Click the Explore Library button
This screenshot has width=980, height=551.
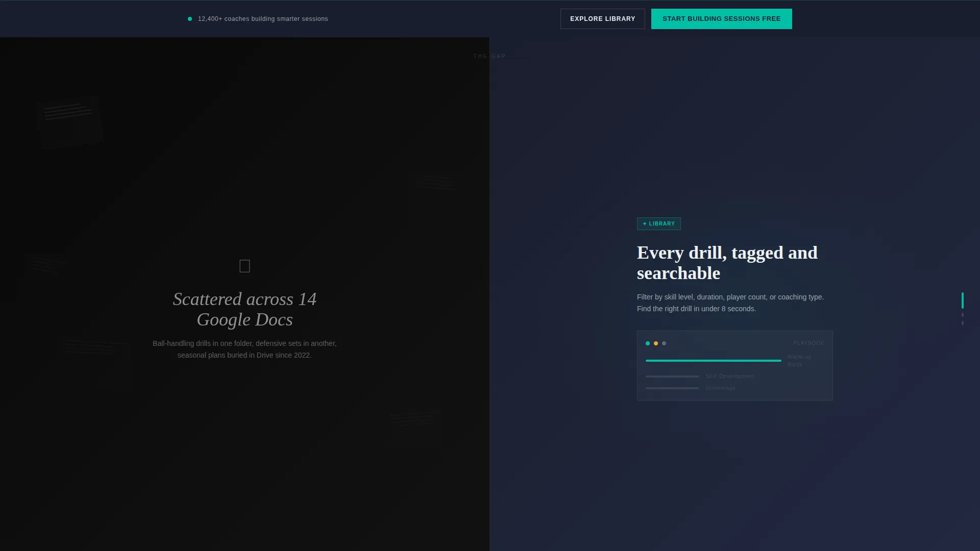pos(602,19)
